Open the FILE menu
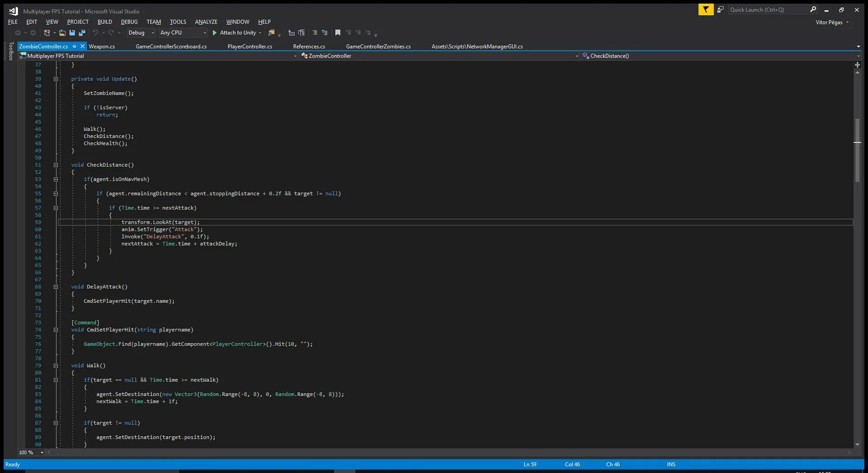This screenshot has height=473, width=868. (x=13, y=22)
